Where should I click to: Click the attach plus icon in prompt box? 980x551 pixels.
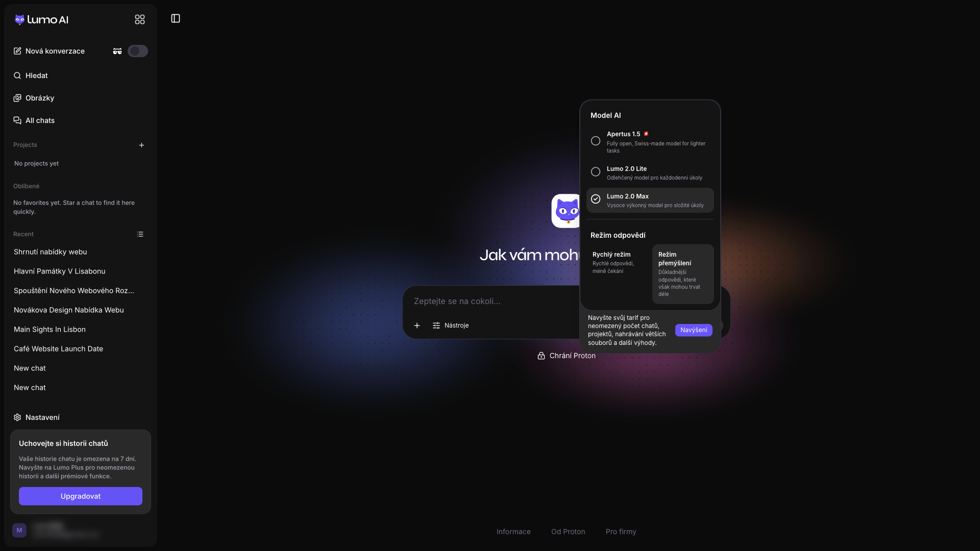(417, 325)
